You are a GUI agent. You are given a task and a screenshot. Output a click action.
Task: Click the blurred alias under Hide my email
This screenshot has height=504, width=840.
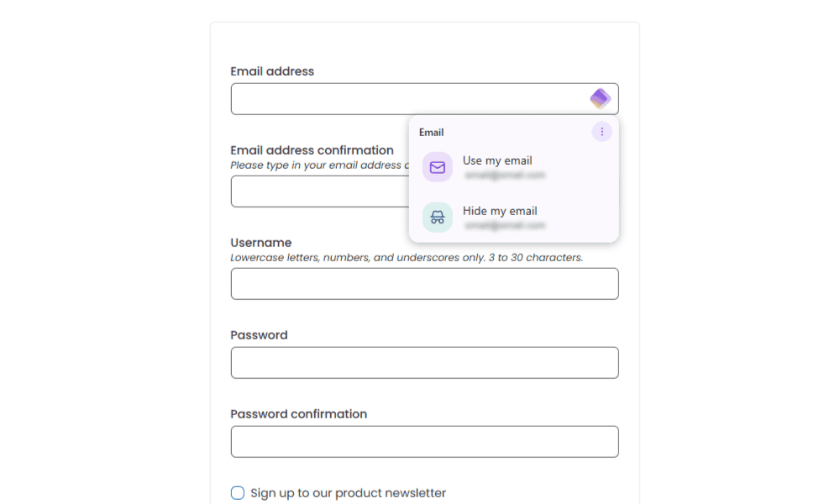(505, 226)
